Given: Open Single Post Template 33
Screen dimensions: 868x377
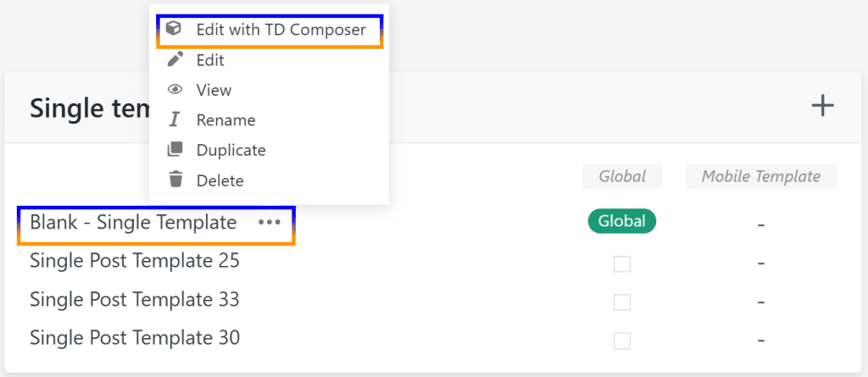Looking at the screenshot, I should click(135, 300).
